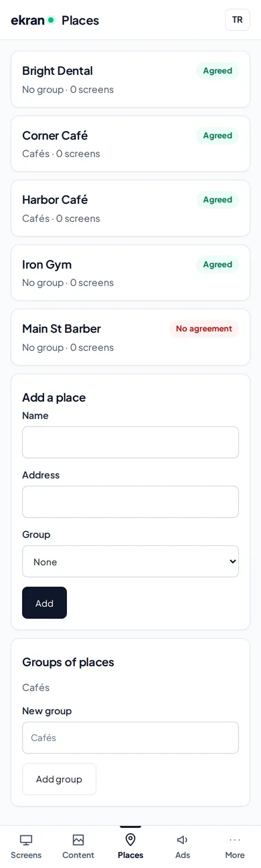The height and width of the screenshot is (868, 261).
Task: Open the Bright Dental place card
Action: (130, 80)
